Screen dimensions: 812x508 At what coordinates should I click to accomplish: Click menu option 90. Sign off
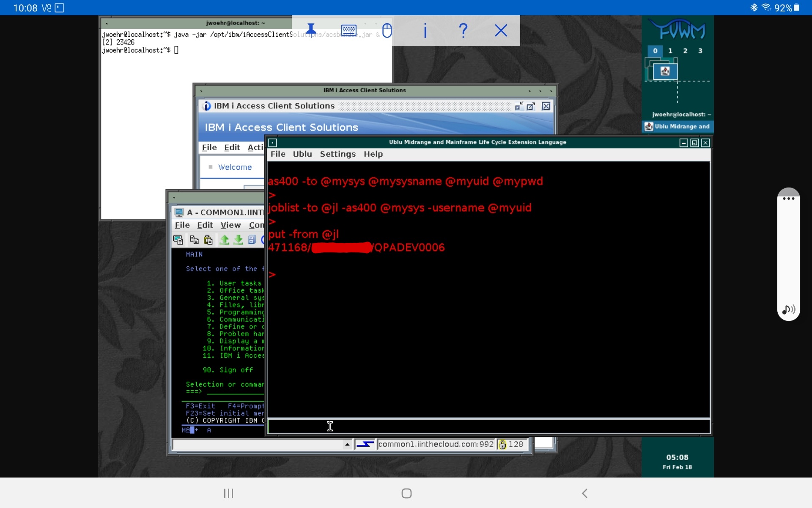[228, 370]
